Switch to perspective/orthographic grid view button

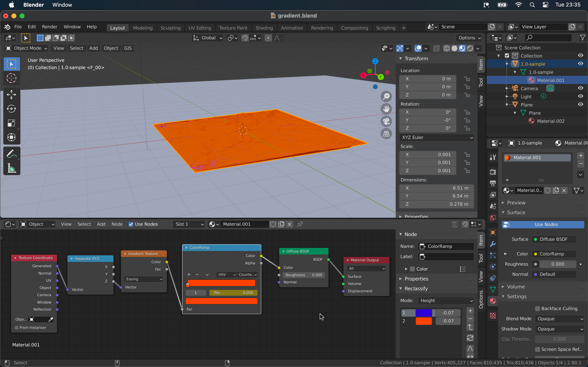click(386, 134)
